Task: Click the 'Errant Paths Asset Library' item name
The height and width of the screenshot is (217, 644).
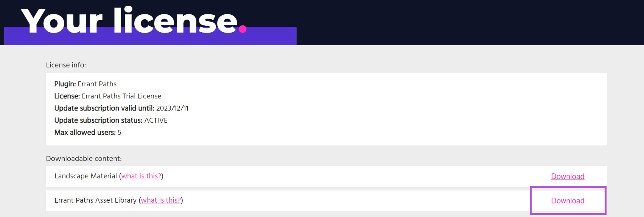Action: 95,200
